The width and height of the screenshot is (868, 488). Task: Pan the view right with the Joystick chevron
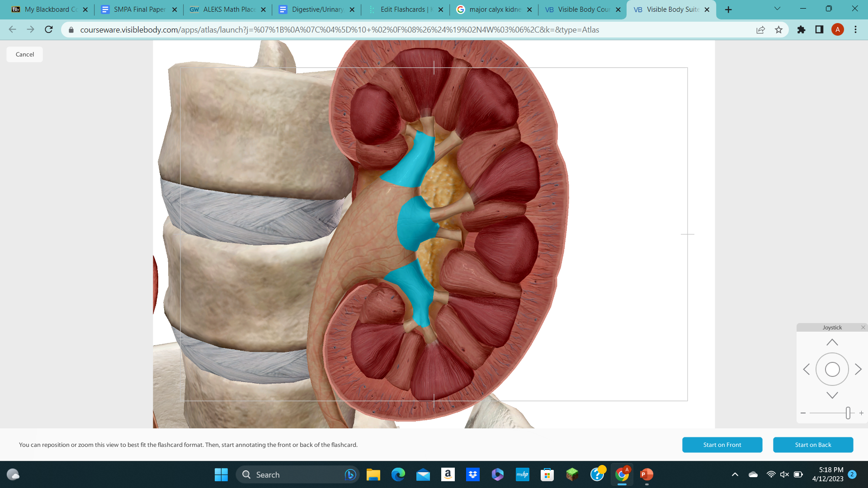858,369
